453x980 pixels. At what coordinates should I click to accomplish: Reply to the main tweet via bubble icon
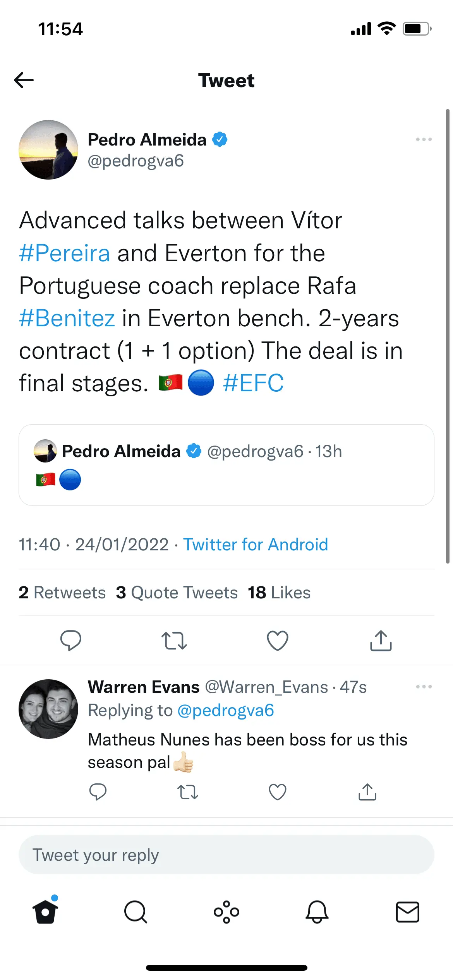pos(71,641)
